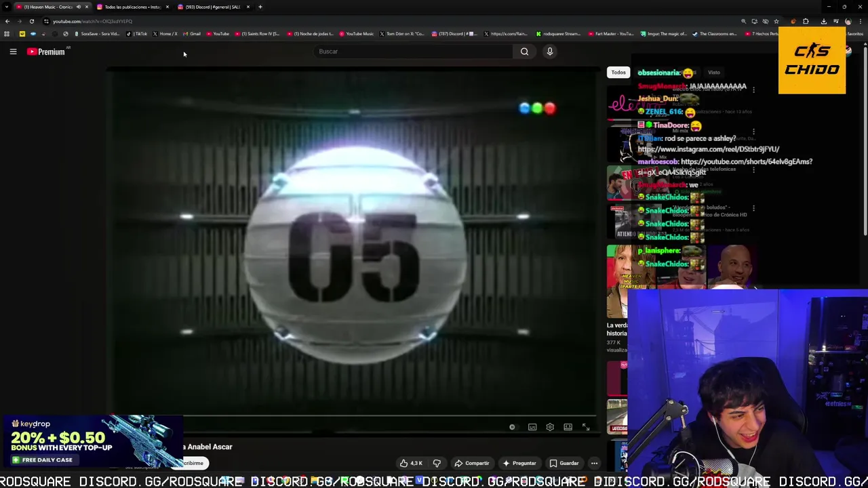The height and width of the screenshot is (488, 868).
Task: Open Imgur bookmark
Action: click(x=664, y=34)
